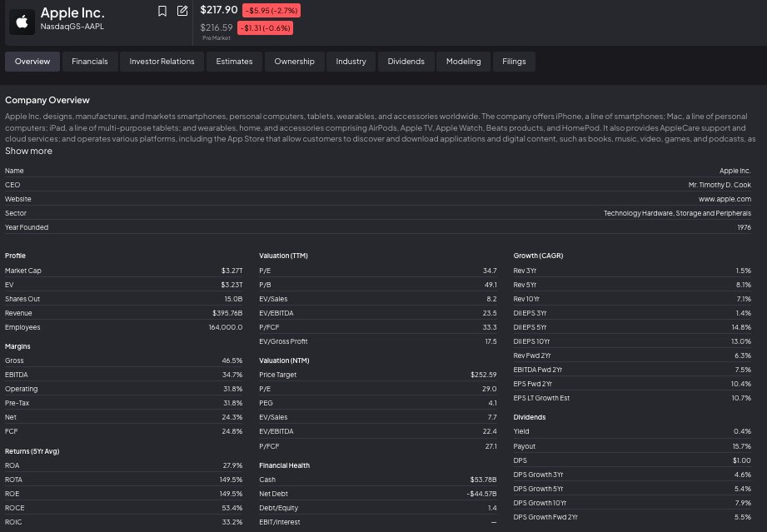This screenshot has height=532, width=767.
Task: Click the Price Target value $252.59
Action: (x=483, y=375)
